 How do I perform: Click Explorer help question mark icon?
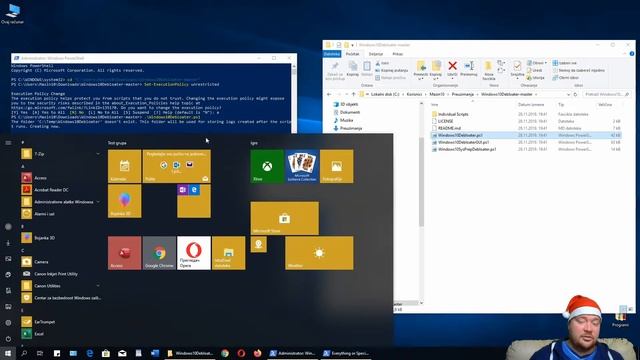click(x=632, y=53)
